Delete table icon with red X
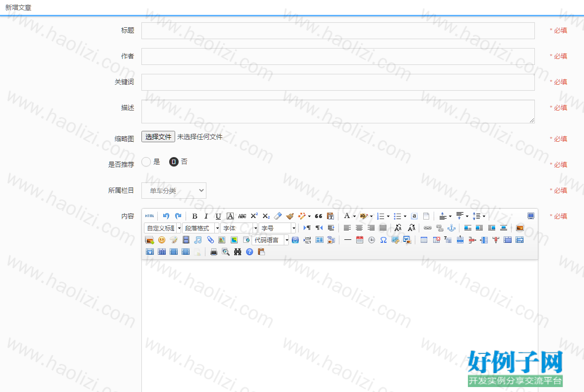The image size is (584, 392). (x=437, y=240)
